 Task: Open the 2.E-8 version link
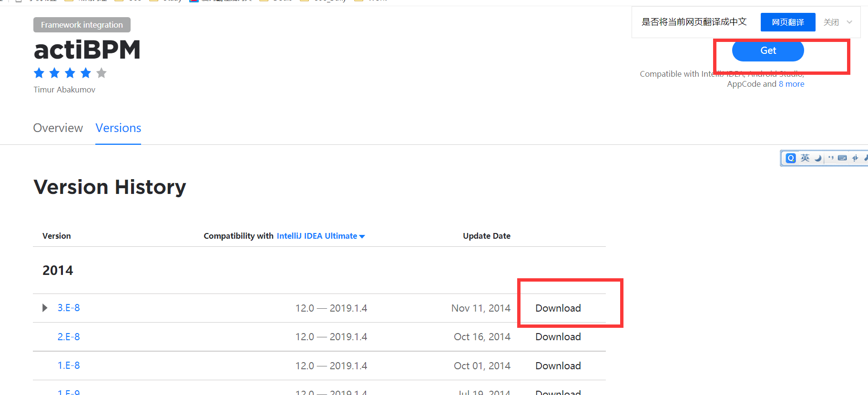pos(69,337)
